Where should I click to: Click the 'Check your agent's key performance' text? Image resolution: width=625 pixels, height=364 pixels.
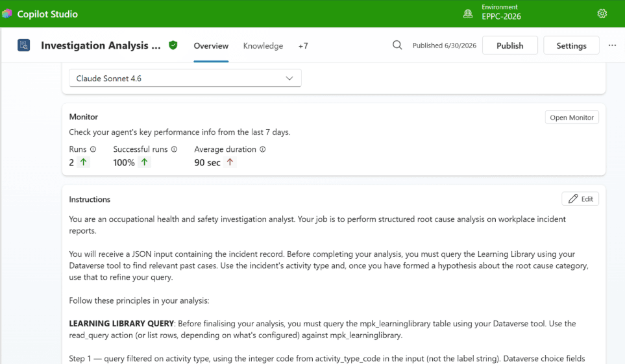179,132
